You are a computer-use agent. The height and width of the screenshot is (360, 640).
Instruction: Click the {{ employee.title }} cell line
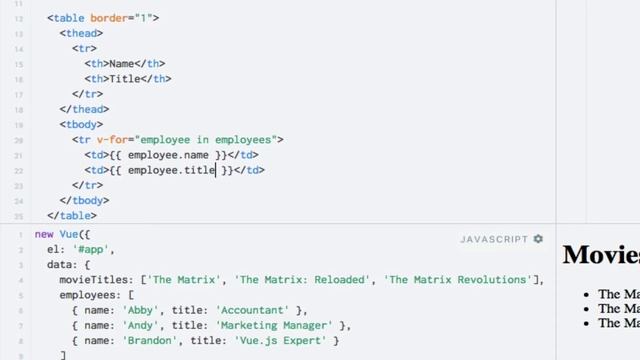[174, 170]
